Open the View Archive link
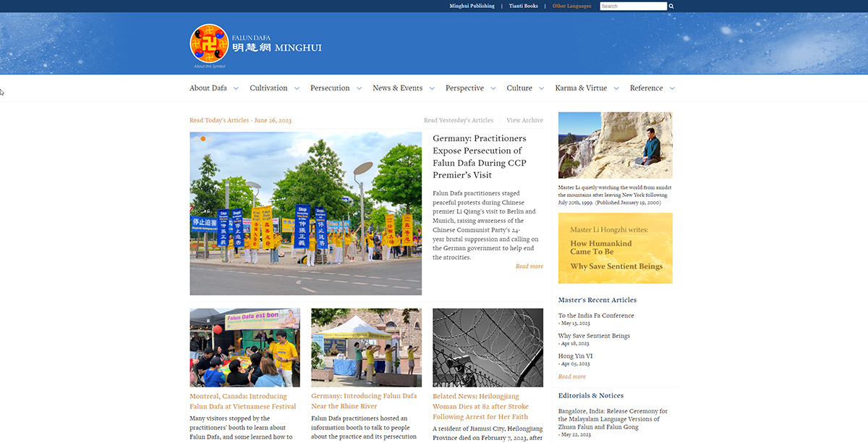868x443 pixels. tap(524, 120)
